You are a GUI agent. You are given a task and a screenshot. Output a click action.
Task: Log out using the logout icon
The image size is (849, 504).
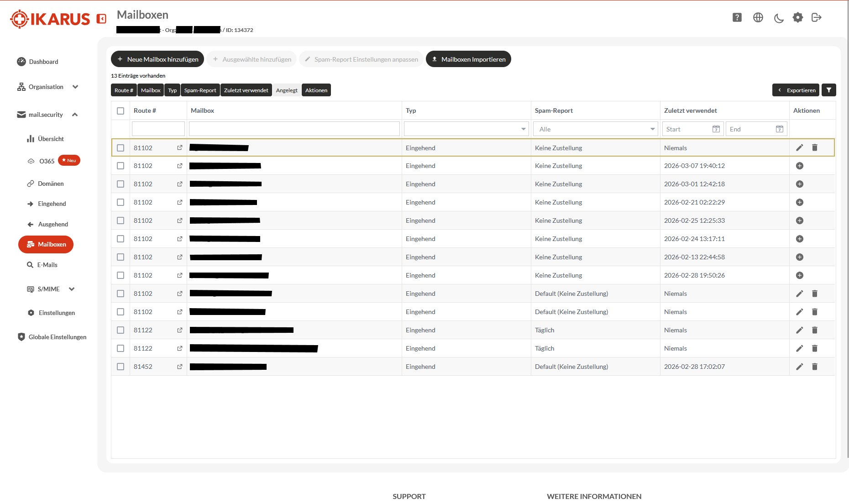[x=817, y=17]
